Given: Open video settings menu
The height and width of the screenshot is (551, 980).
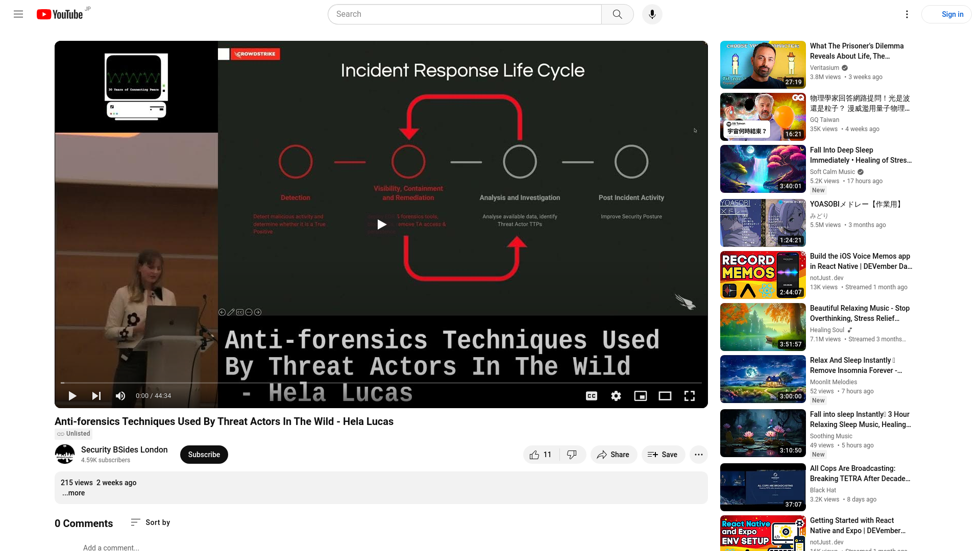Looking at the screenshot, I should pyautogui.click(x=616, y=395).
